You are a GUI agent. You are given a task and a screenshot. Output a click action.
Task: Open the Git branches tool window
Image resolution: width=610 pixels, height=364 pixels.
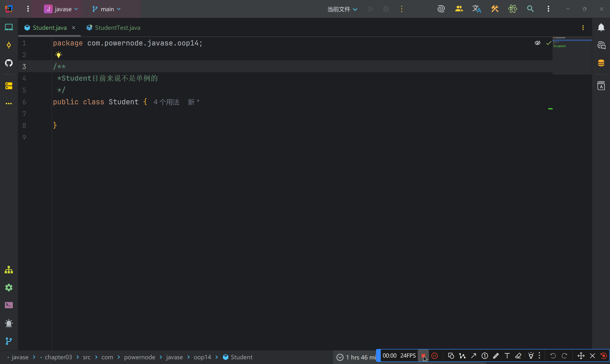tap(9, 341)
